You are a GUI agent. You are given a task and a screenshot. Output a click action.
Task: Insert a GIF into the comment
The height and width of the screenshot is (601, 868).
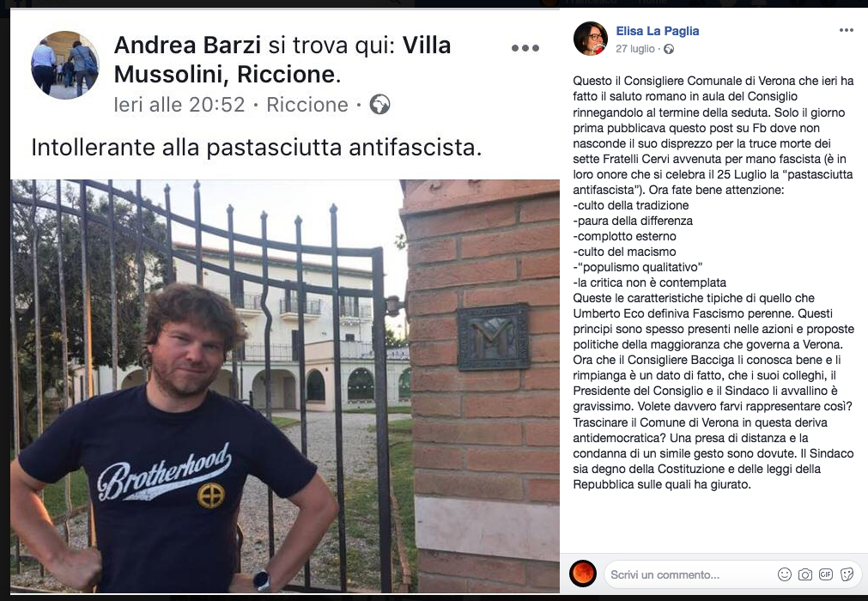[825, 574]
